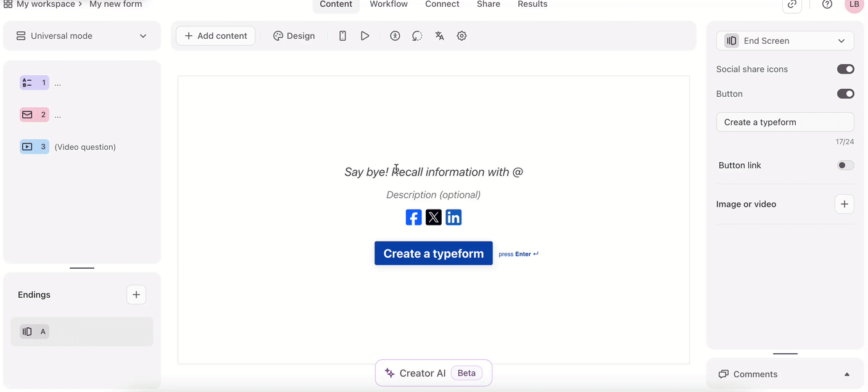Turn off the Button toggle

click(x=845, y=94)
